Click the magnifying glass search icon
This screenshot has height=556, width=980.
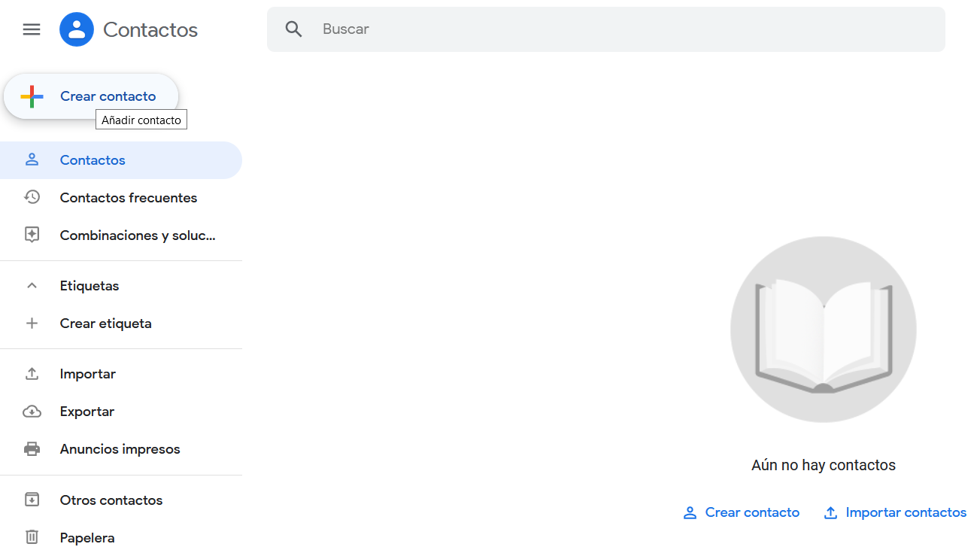pos(293,29)
